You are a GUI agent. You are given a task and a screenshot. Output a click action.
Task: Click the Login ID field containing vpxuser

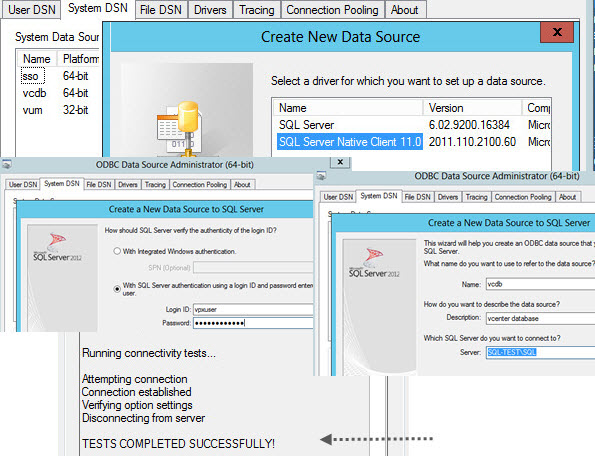pyautogui.click(x=253, y=310)
